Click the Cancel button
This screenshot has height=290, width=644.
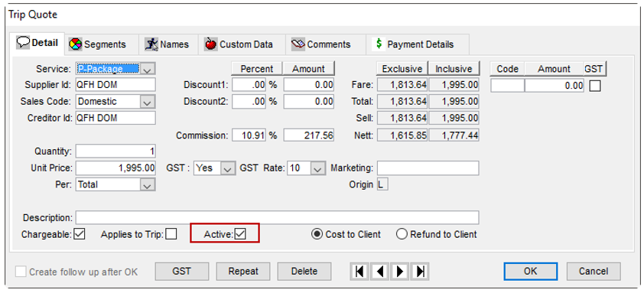[594, 271]
